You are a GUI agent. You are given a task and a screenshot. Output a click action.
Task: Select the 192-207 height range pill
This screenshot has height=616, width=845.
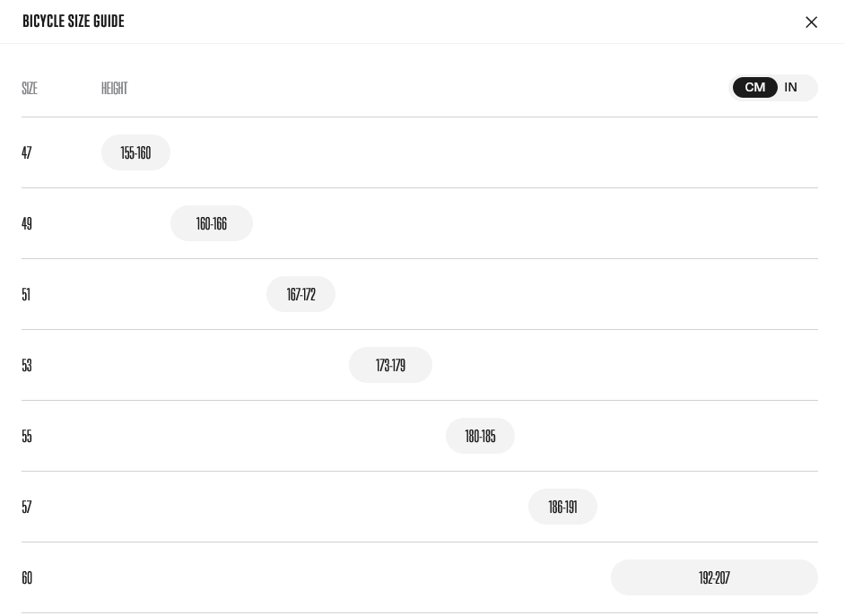(714, 577)
